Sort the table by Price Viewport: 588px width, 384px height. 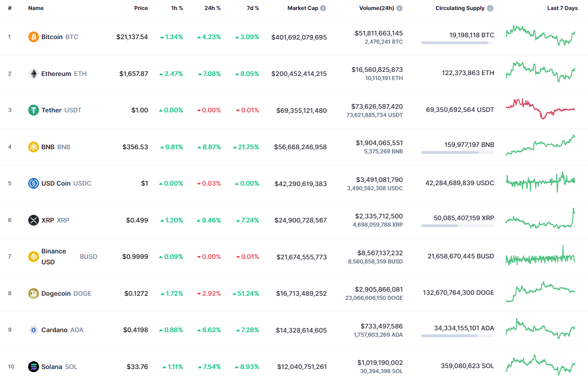pyautogui.click(x=141, y=8)
